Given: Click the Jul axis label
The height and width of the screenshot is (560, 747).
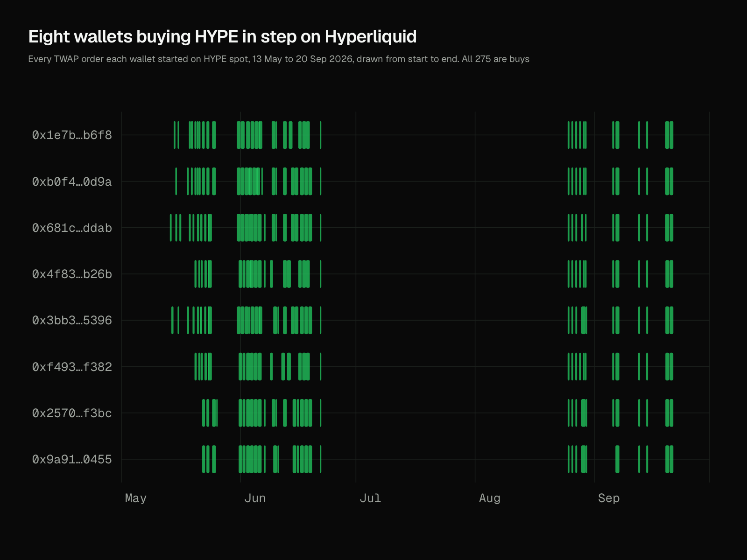Looking at the screenshot, I should [370, 498].
